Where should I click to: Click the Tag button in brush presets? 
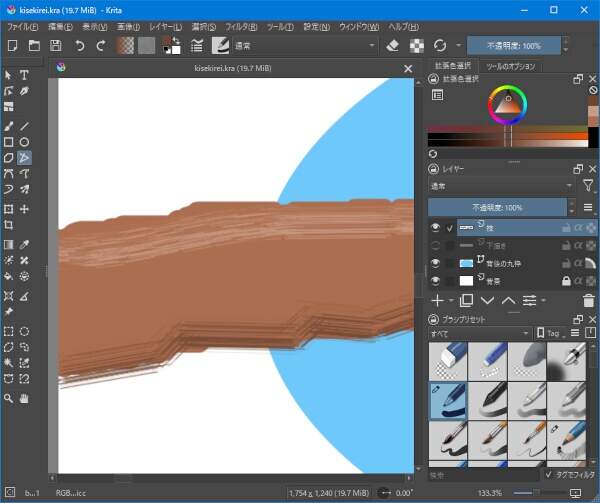[552, 333]
